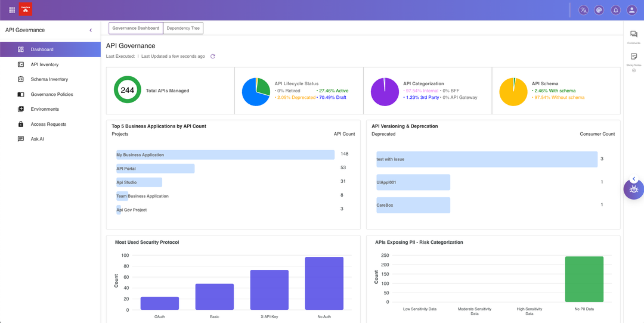Collapse the API Governance sidebar

click(91, 30)
